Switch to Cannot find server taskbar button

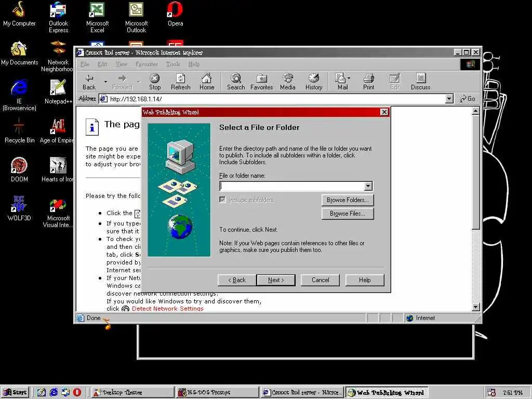[x=302, y=392]
